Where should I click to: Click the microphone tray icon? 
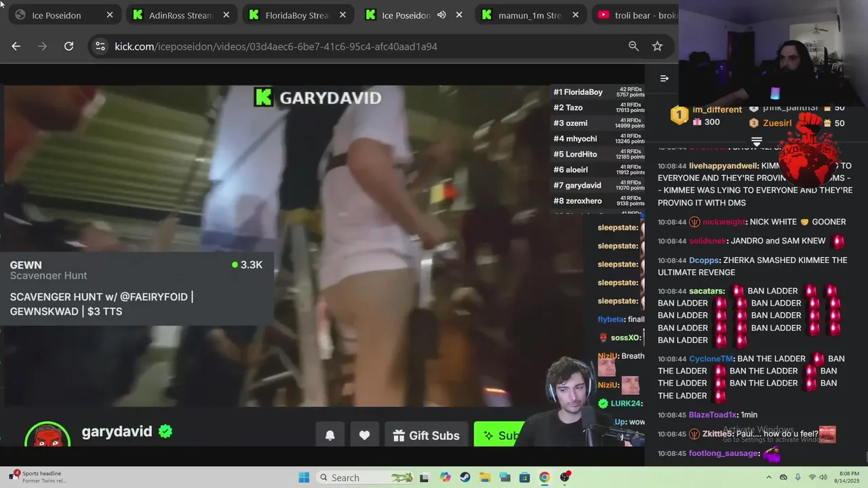[797, 477]
